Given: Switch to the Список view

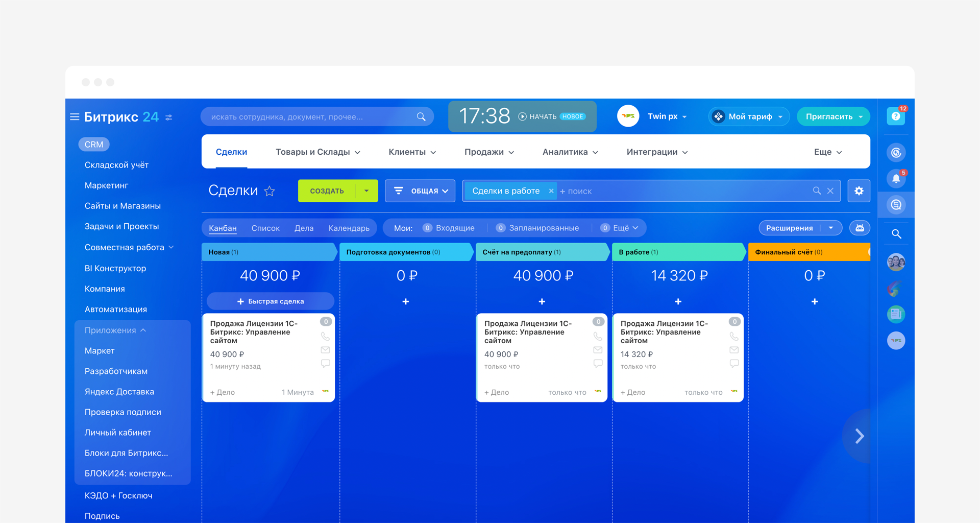Looking at the screenshot, I should (x=265, y=228).
